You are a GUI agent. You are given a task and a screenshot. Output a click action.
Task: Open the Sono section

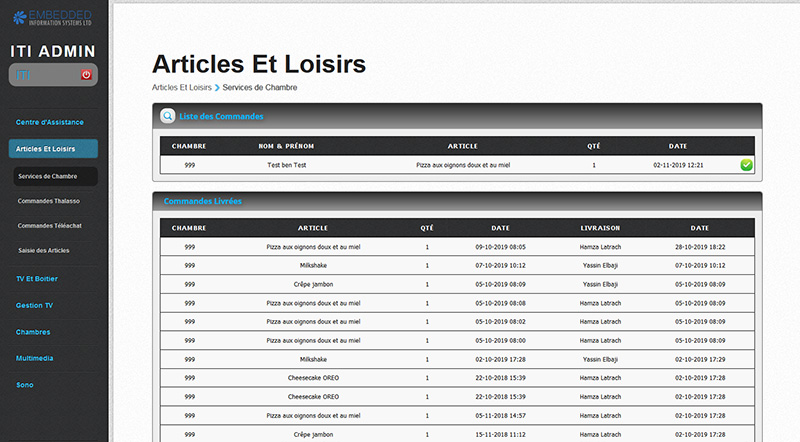25,384
